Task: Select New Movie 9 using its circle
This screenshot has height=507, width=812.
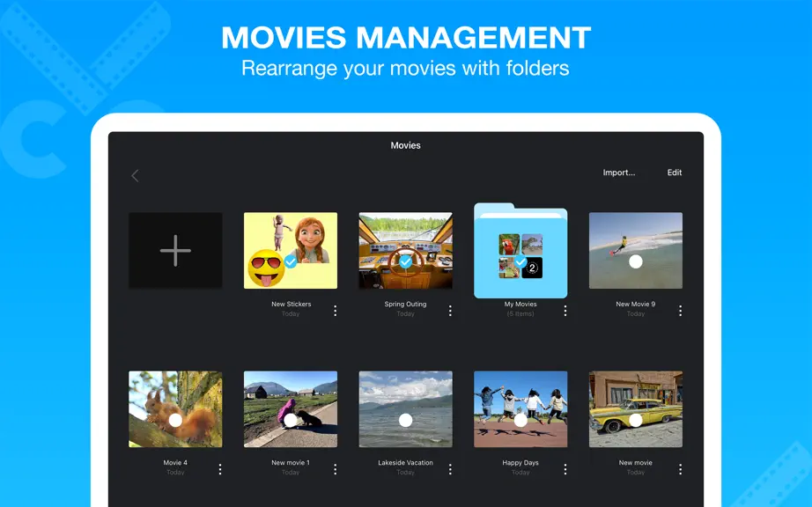Action: click(635, 261)
